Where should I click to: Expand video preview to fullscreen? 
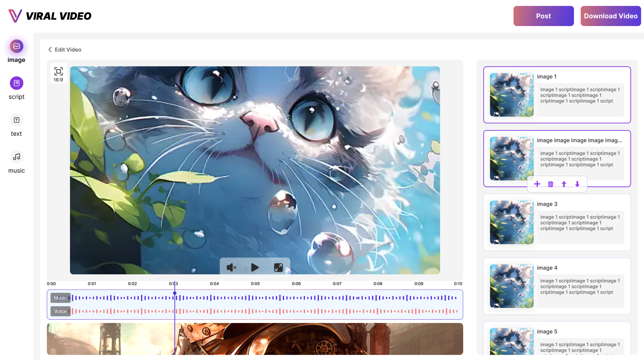coord(278,267)
